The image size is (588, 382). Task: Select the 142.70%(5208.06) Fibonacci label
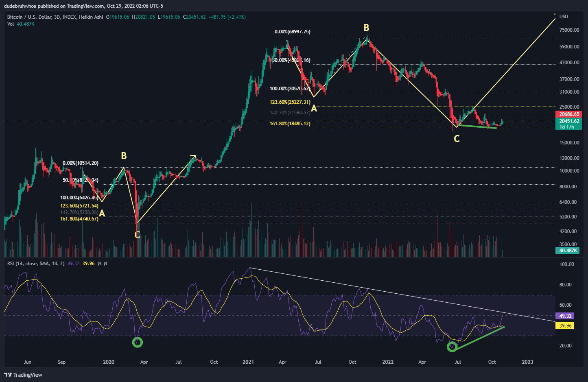(x=79, y=212)
